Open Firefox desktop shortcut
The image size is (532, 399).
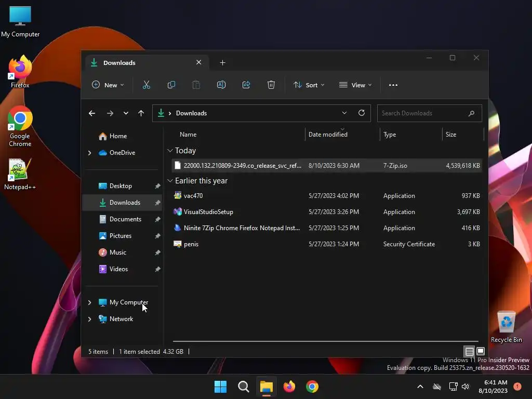pyautogui.click(x=20, y=72)
